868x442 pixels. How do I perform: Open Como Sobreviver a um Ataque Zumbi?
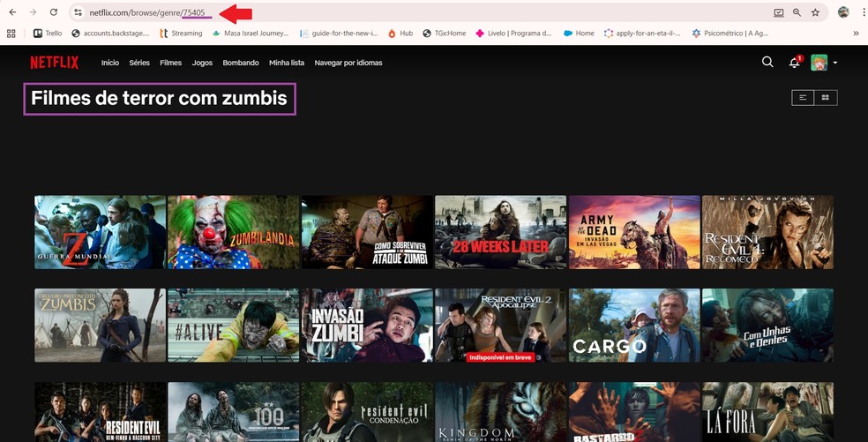(367, 232)
